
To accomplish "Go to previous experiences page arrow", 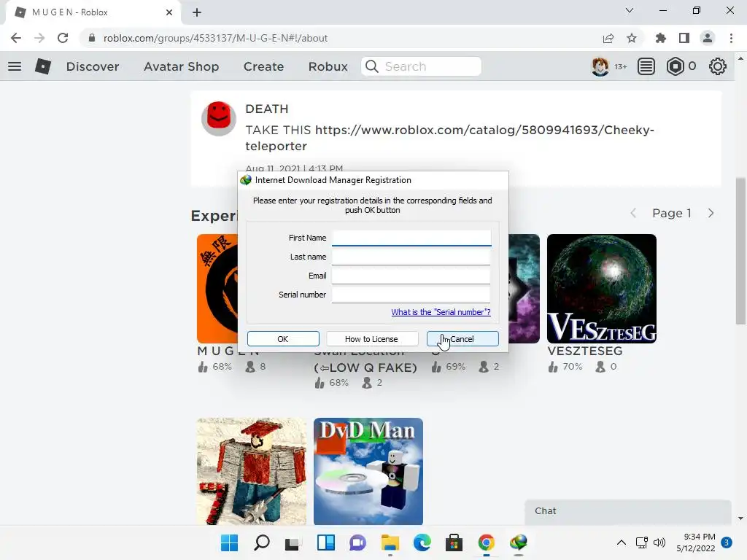I will 633,214.
